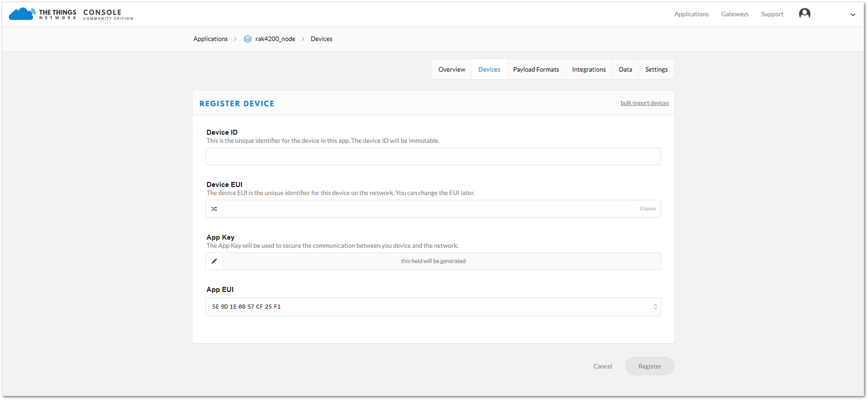Go to Applications in top navigation
868x400 pixels.
click(691, 14)
